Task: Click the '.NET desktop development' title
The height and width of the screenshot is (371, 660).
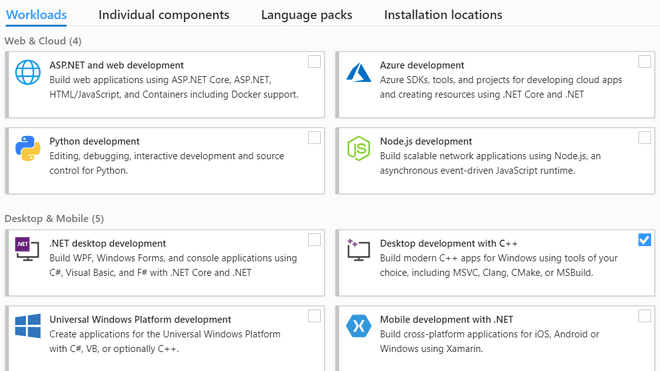Action: [x=108, y=243]
